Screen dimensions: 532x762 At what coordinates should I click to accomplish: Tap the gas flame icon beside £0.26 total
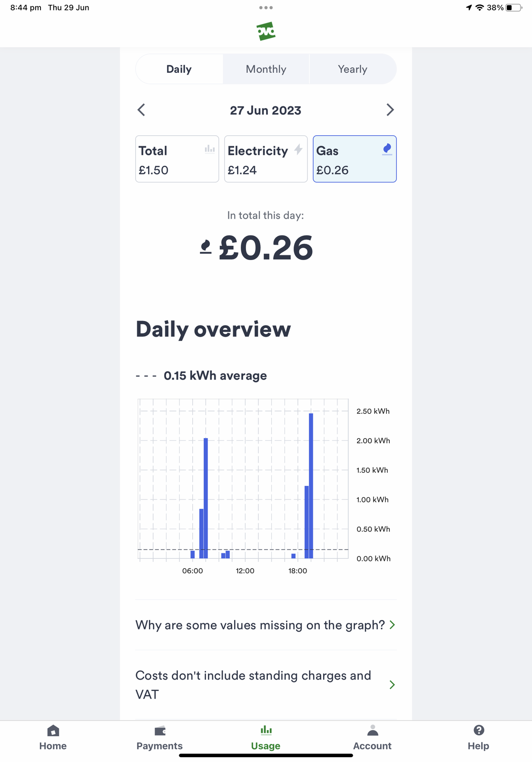click(x=206, y=247)
